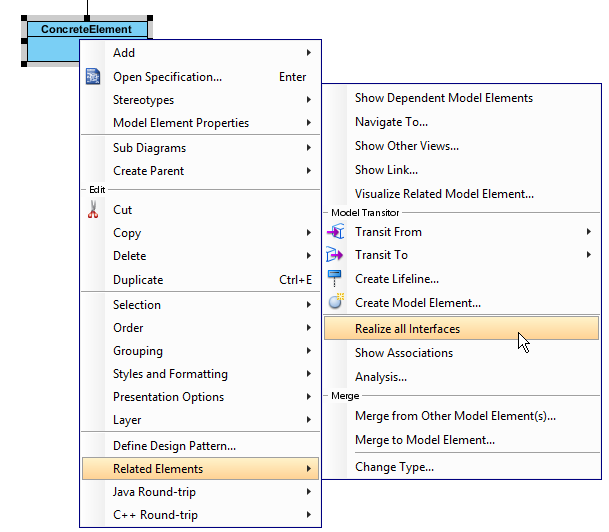Click the highlighted Related Elements entry
Viewport: 609px width, 532px height.
(x=200, y=469)
